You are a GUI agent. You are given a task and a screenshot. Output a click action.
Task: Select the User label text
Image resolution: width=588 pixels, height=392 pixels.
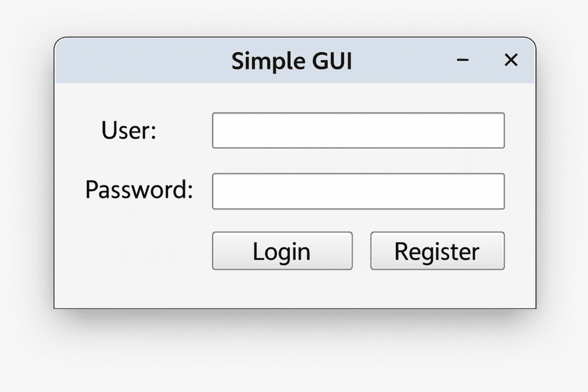click(127, 130)
